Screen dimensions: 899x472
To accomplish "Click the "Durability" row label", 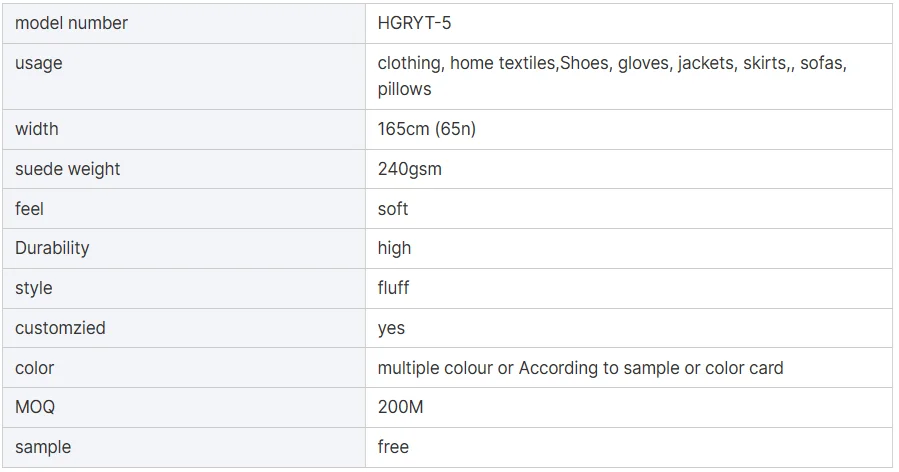I will [52, 248].
